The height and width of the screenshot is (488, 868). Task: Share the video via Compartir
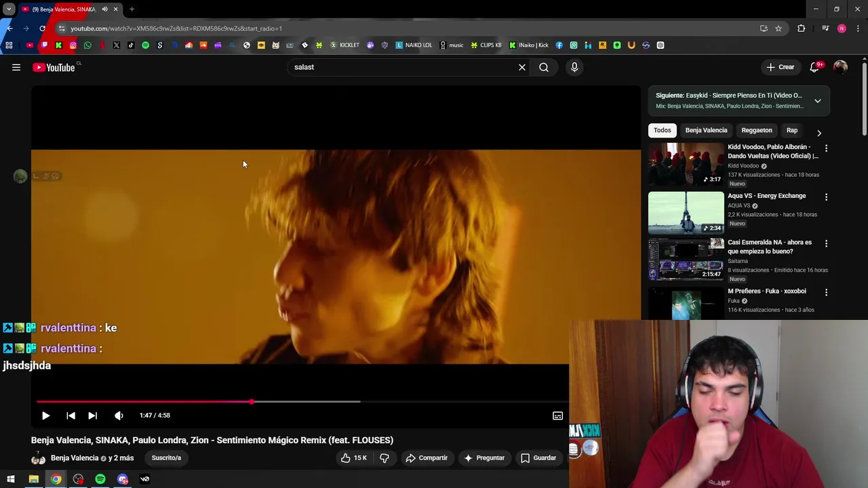click(x=427, y=458)
